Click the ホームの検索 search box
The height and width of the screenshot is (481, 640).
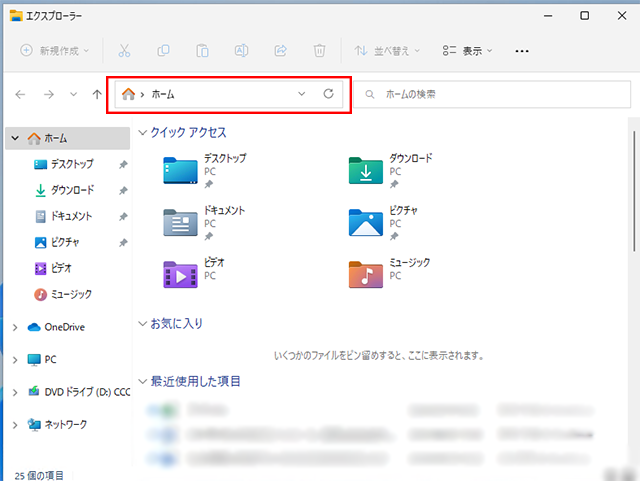(492, 94)
